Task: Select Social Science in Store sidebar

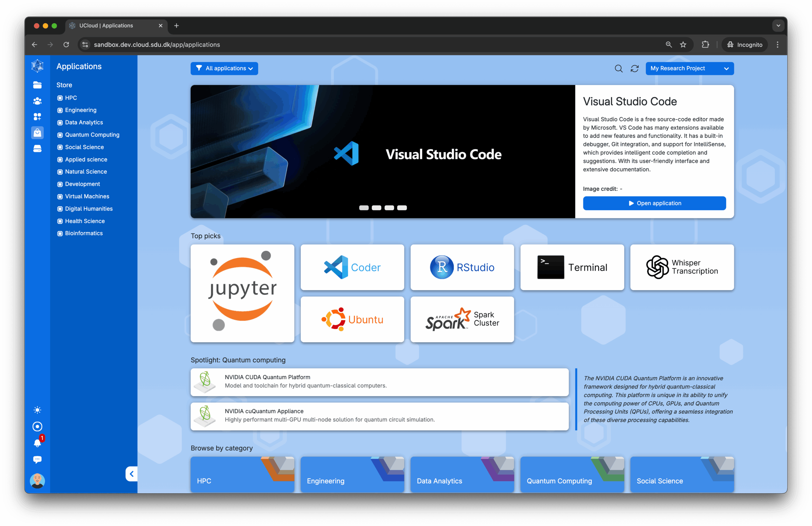Action: point(81,147)
